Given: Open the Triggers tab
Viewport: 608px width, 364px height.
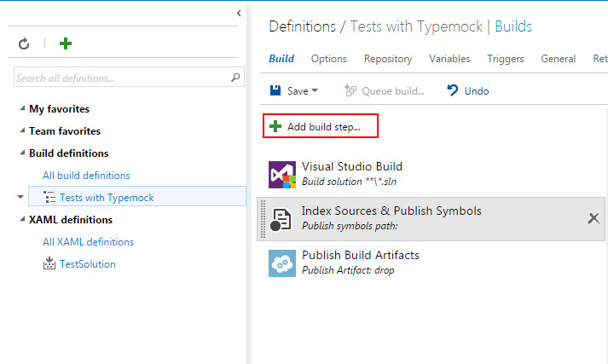Looking at the screenshot, I should click(x=506, y=59).
